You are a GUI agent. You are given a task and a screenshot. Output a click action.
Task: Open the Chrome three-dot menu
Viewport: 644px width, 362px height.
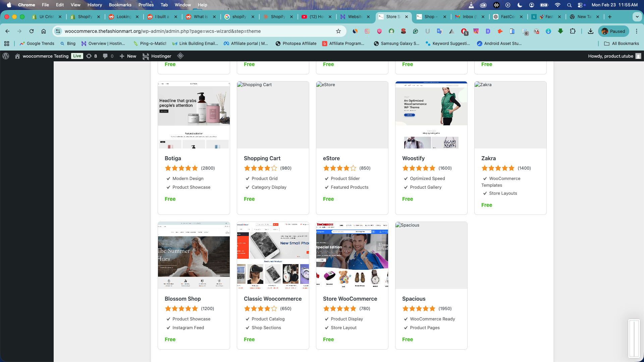(637, 31)
